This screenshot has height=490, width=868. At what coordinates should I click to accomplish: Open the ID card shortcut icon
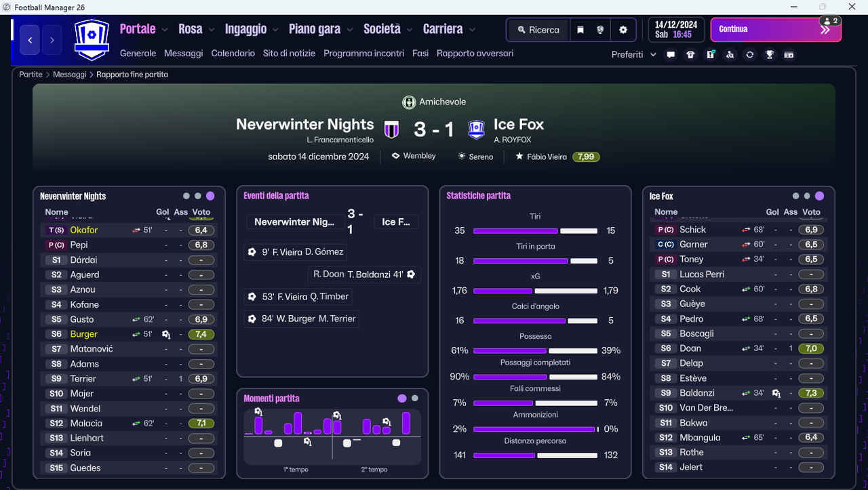click(789, 55)
